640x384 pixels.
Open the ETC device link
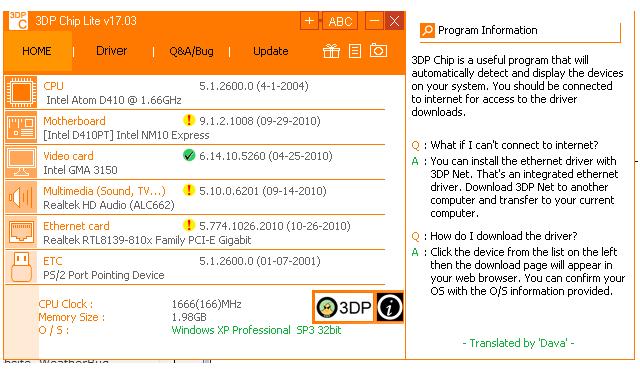[x=53, y=261]
